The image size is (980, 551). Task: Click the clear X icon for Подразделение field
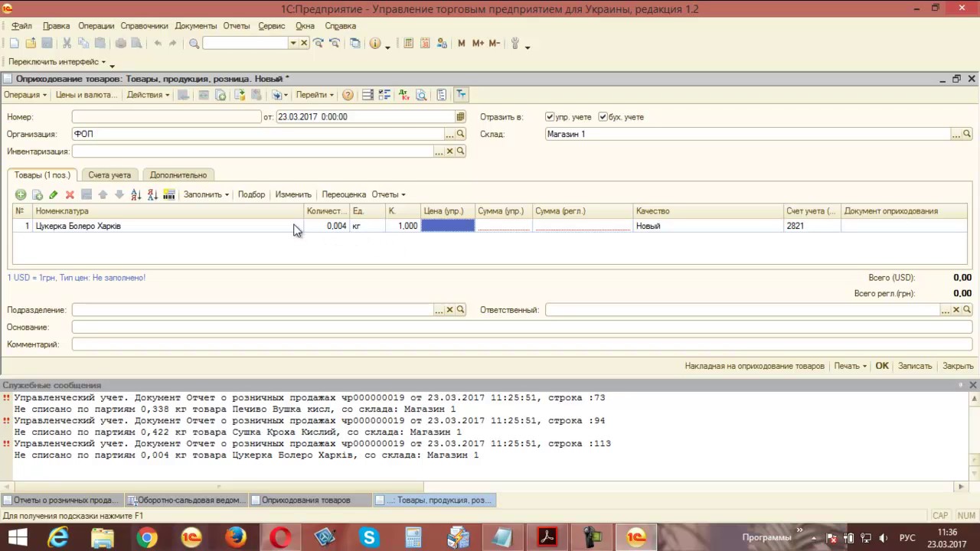(449, 310)
